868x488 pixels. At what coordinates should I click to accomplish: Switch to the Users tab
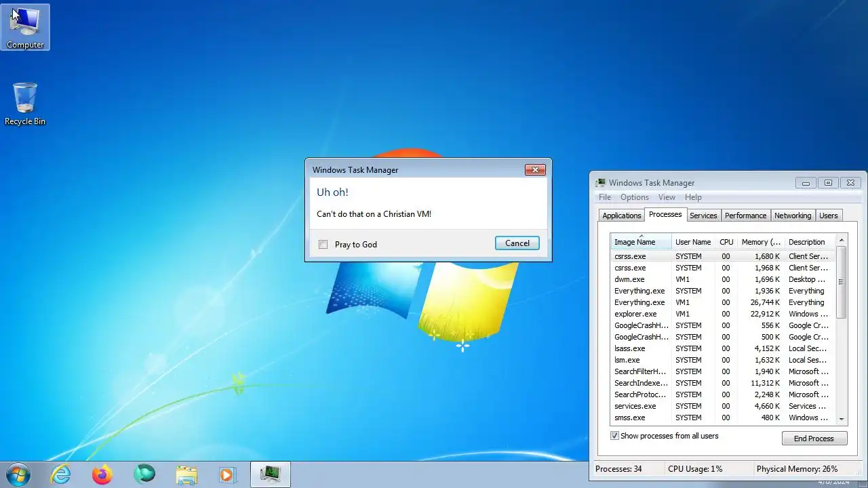pos(829,216)
